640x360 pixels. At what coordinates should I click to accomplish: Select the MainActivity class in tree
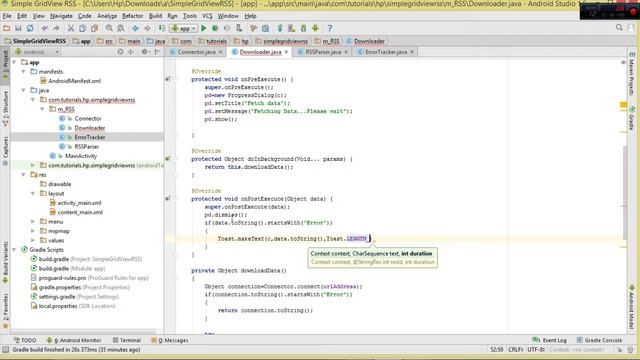coord(81,156)
